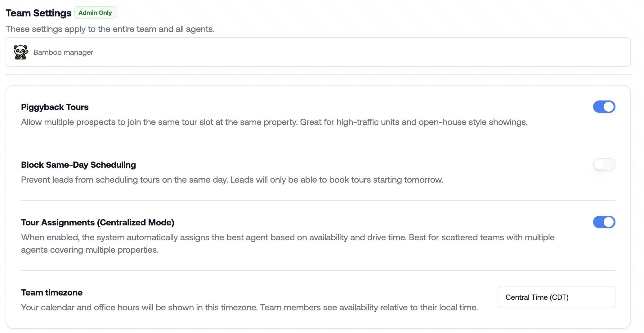Screen dimensions: 644x333
Task: Click the Tour Assignments (Centralized Mode) title
Action: tap(98, 223)
